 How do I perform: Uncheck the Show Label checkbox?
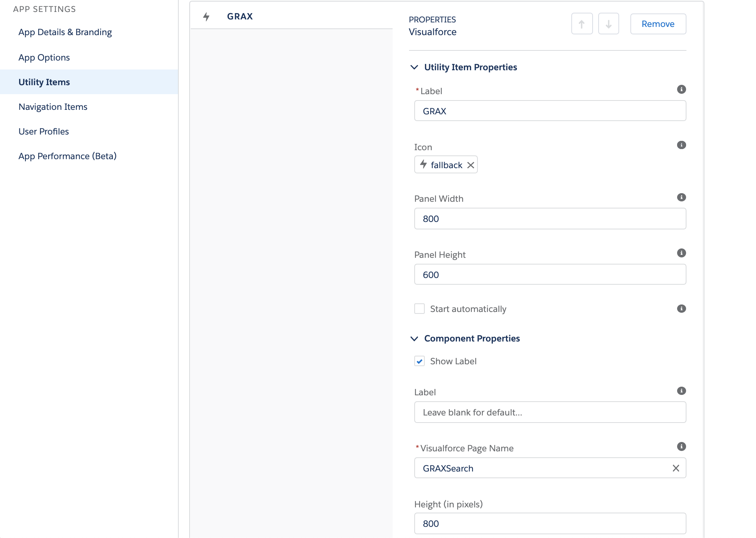pyautogui.click(x=420, y=361)
